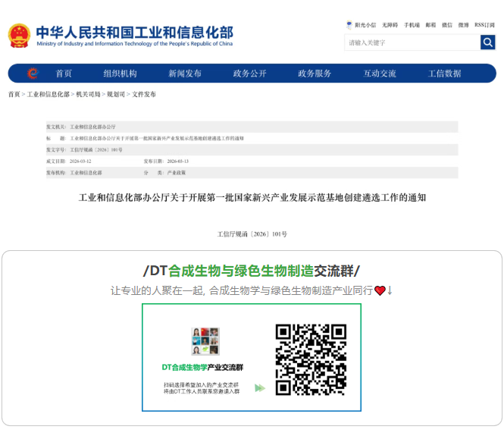Click the red heart emoji
The height and width of the screenshot is (439, 504).
click(x=380, y=290)
